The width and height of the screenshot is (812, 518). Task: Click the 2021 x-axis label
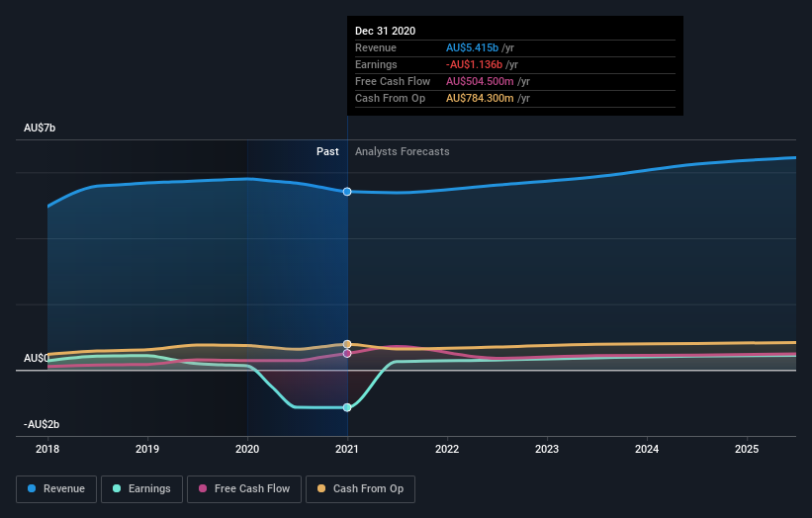pos(347,449)
